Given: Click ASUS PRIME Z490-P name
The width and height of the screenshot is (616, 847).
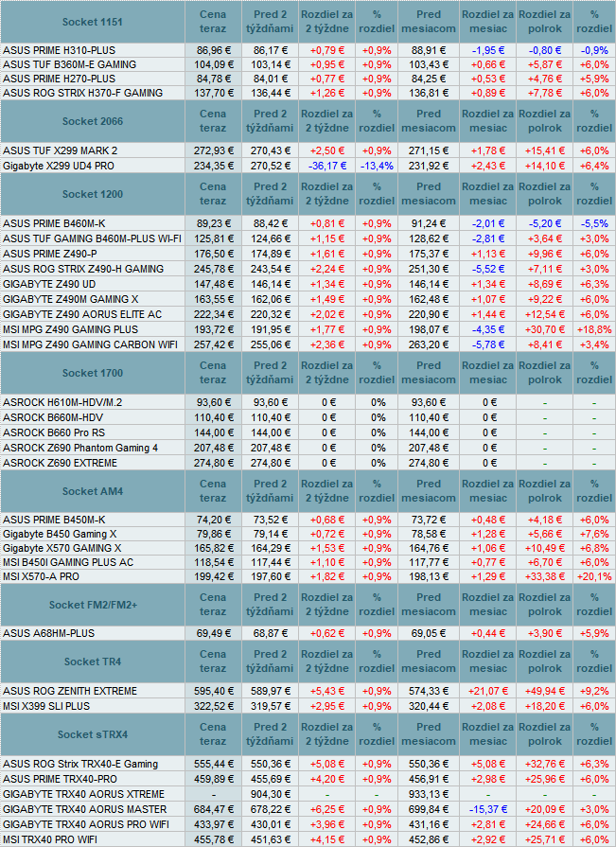Looking at the screenshot, I should point(49,254).
